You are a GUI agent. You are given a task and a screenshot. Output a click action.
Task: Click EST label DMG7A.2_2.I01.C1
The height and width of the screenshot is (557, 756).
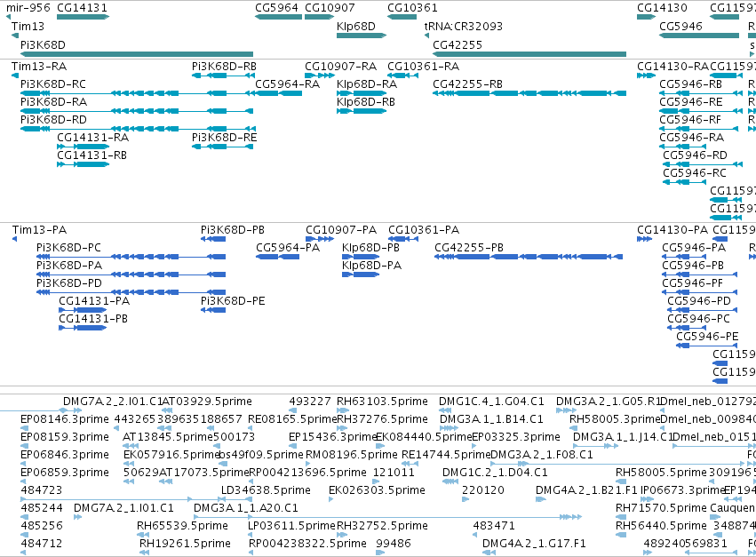tap(112, 402)
